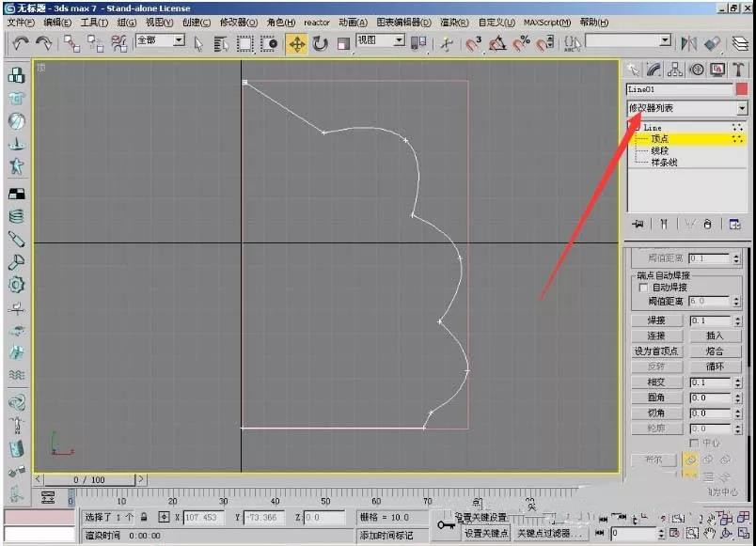Click the Line01 object name field
Viewport: 756px width, 546px height.
[679, 89]
